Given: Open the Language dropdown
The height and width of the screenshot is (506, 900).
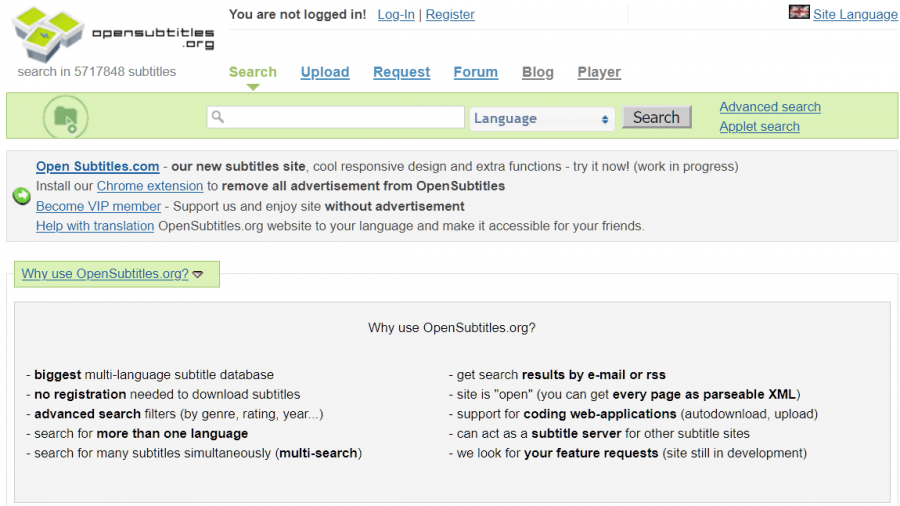Looking at the screenshot, I should point(542,119).
